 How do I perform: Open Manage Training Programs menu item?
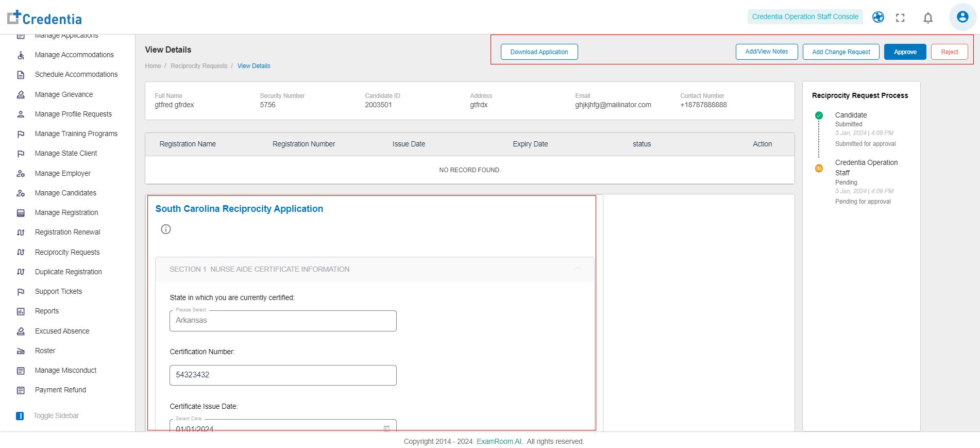(76, 134)
